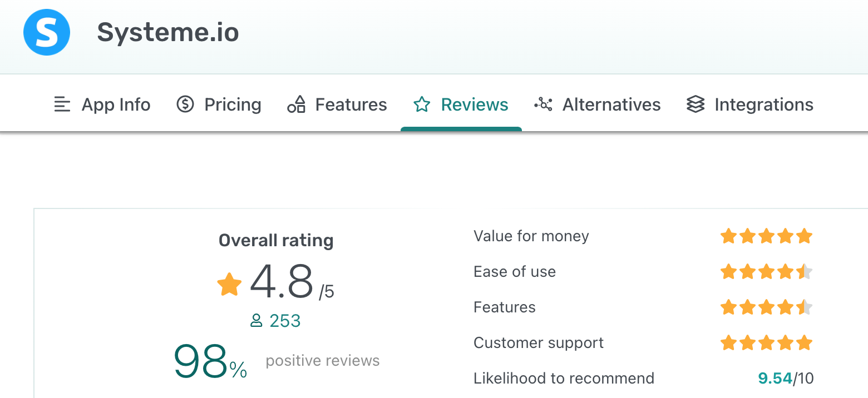Switch to the Pricing tab
Image resolution: width=868 pixels, height=398 pixels.
[x=219, y=105]
